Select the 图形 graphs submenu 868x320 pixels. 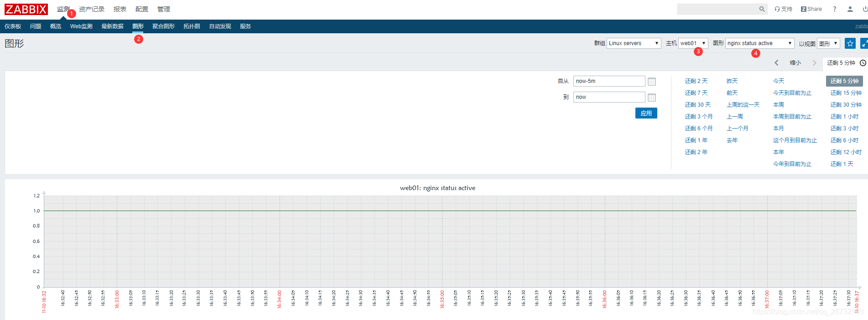(138, 26)
